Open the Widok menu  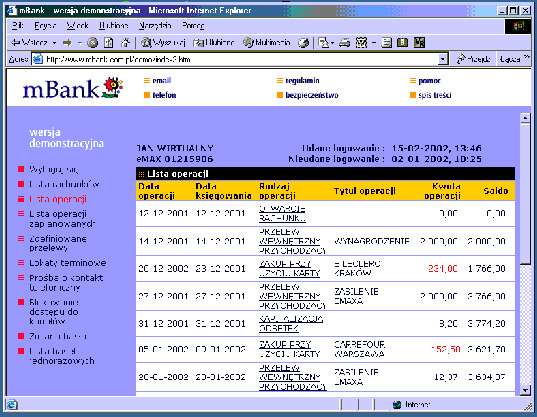coord(78,26)
